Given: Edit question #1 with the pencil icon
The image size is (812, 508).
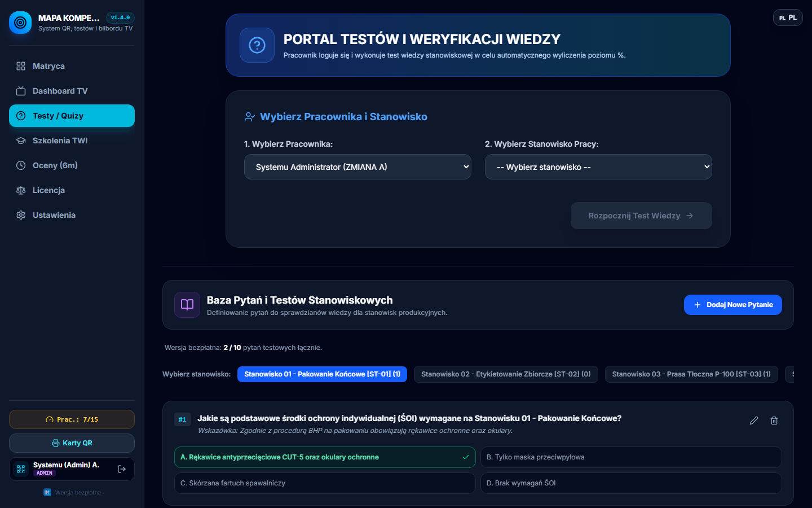Looking at the screenshot, I should tap(754, 421).
